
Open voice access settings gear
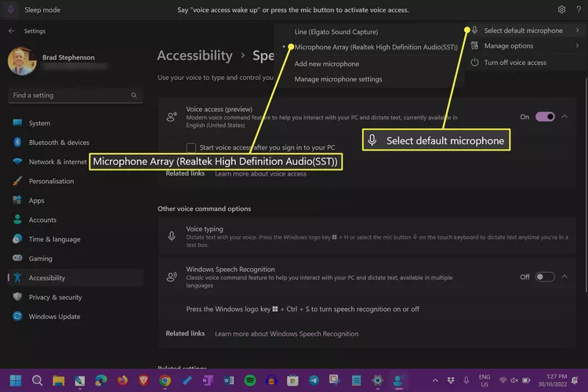[x=561, y=9]
